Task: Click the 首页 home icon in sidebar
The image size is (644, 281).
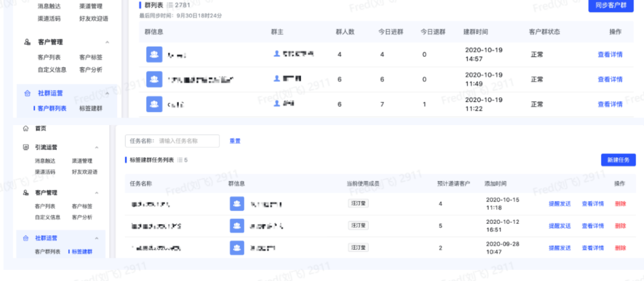Action: 26,129
